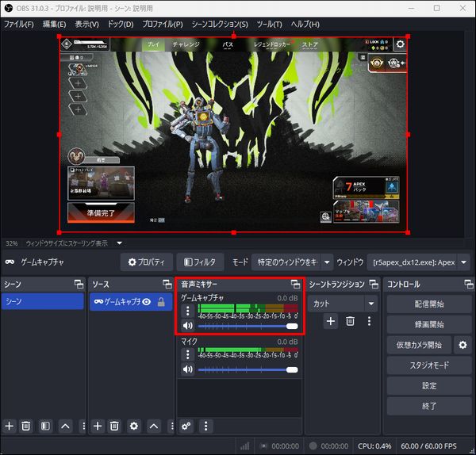476x455 pixels.
Task: Open ツール(T) menu
Action: [x=269, y=24]
